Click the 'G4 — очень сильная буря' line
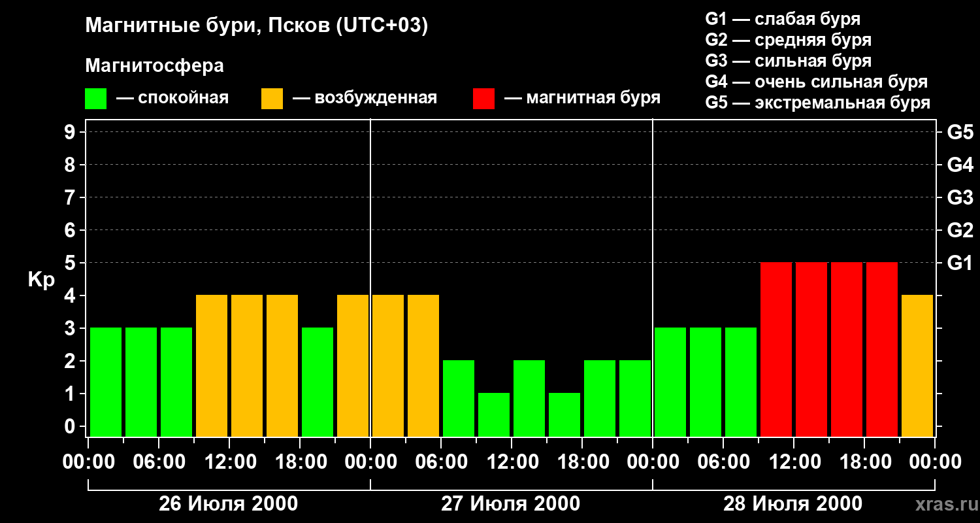Image resolution: width=980 pixels, height=523 pixels. [817, 82]
